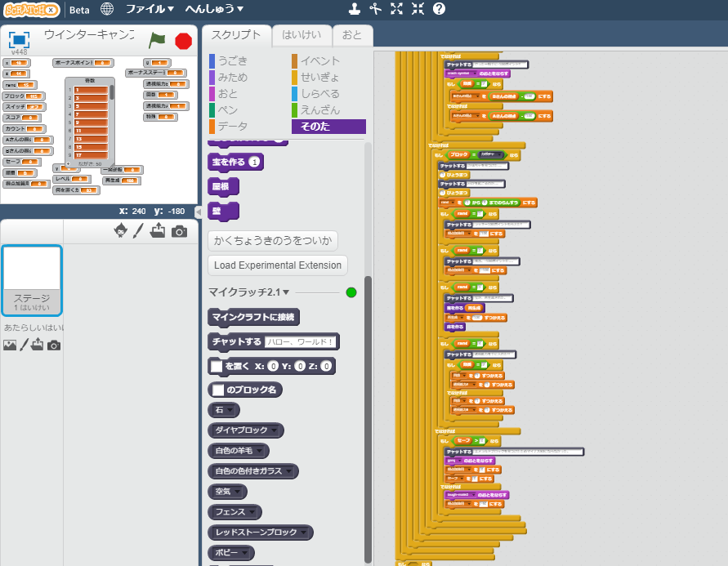Click the green flag to run
Image resolution: width=728 pixels, height=566 pixels.
(x=157, y=40)
